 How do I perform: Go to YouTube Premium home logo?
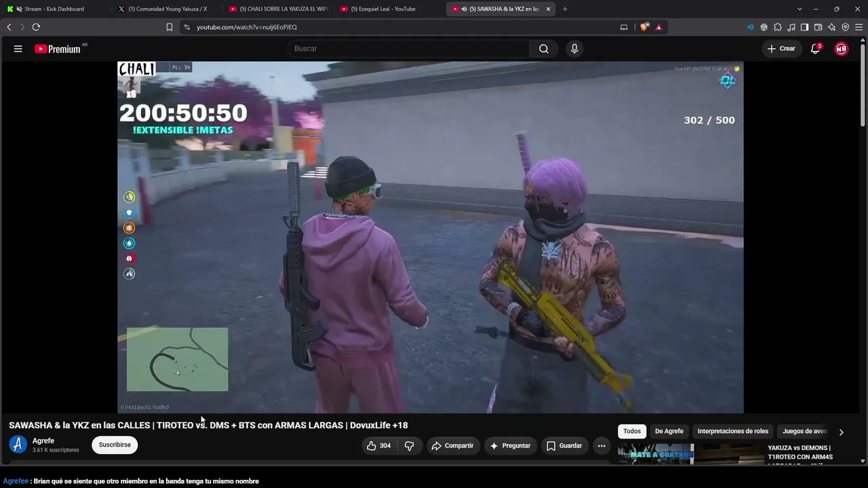pos(58,49)
